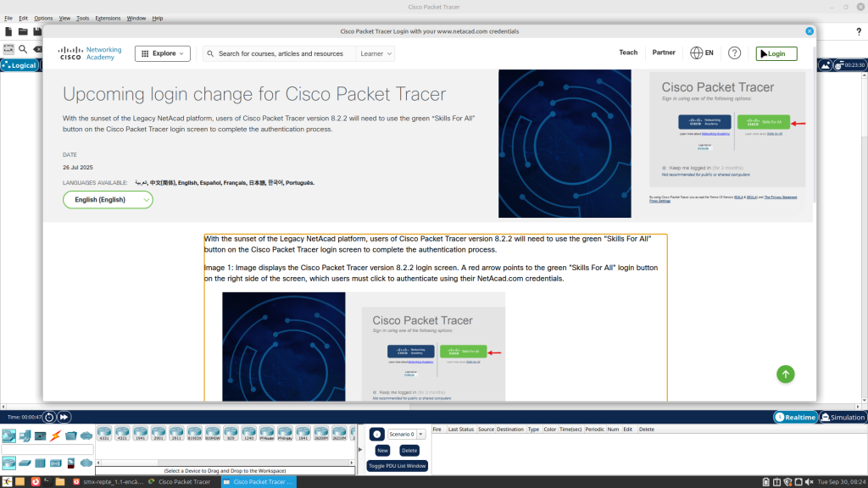Select the Inspect magnifier tool
The height and width of the screenshot is (488, 868).
(23, 50)
